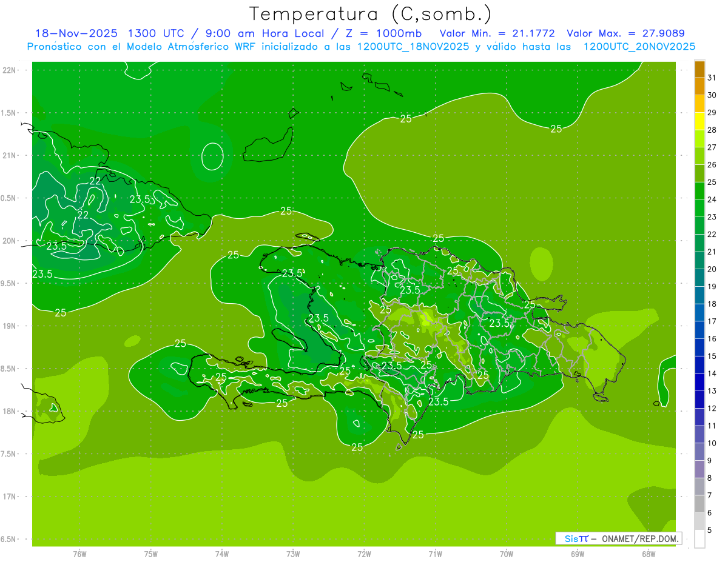Screen dimensions: 728x562
Task: Click the '15' colorbar legend label
Action: pyautogui.click(x=712, y=356)
